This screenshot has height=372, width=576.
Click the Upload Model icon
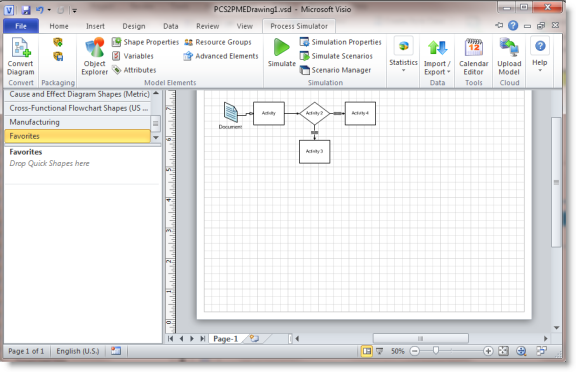pyautogui.click(x=509, y=57)
